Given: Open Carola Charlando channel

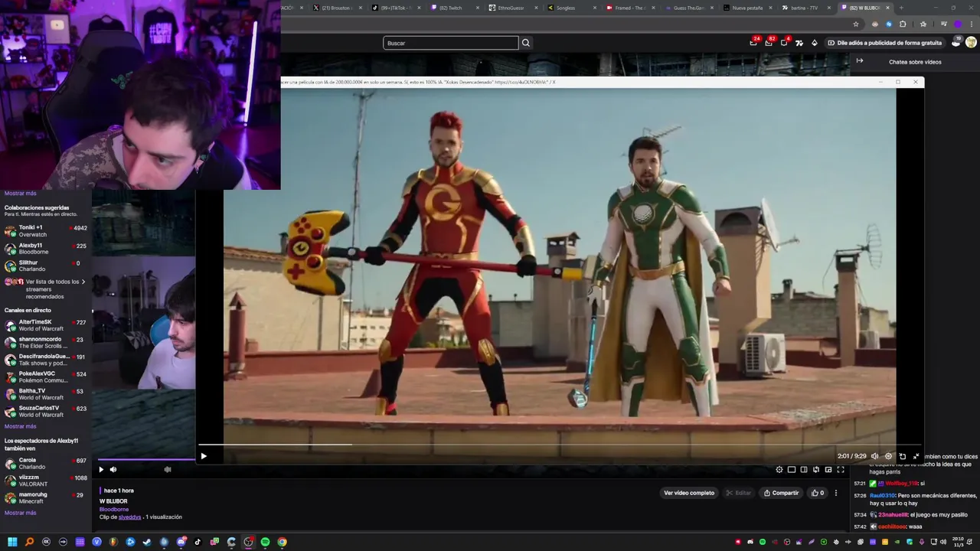Looking at the screenshot, I should point(46,463).
